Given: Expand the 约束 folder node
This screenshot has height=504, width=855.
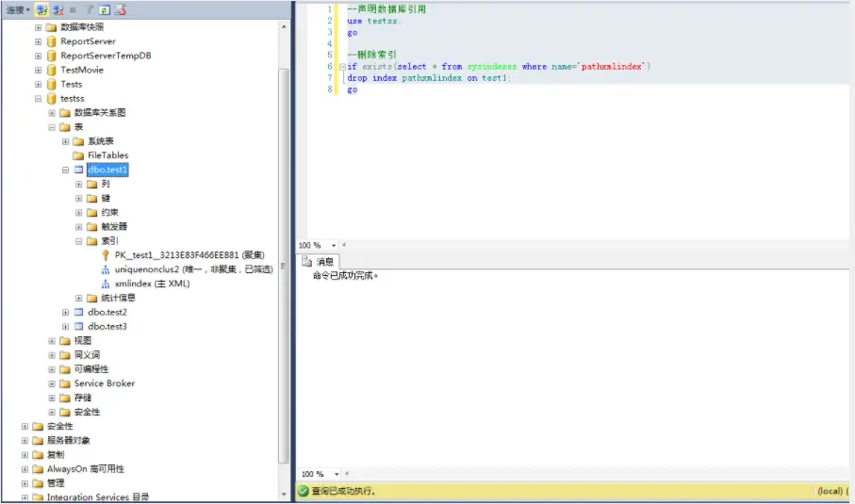Looking at the screenshot, I should tap(78, 213).
